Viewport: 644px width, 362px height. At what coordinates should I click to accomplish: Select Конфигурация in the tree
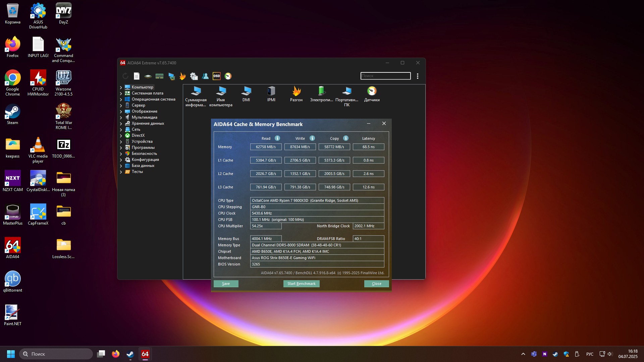(145, 160)
